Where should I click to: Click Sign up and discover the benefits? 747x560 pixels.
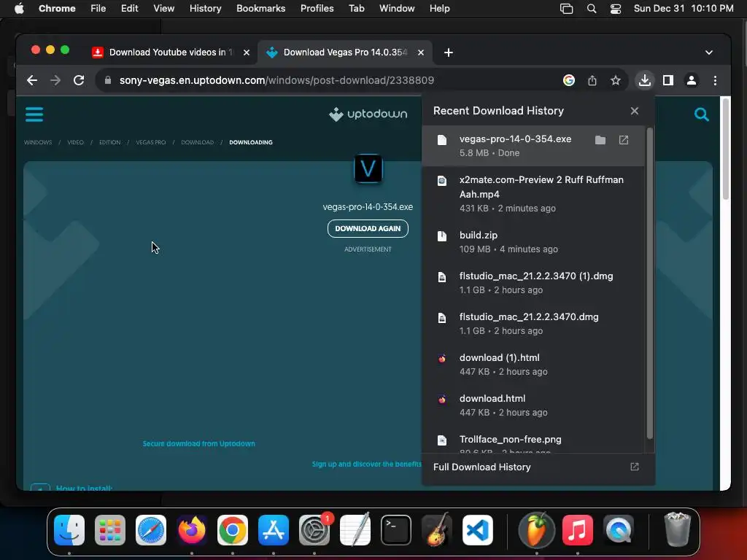click(366, 464)
